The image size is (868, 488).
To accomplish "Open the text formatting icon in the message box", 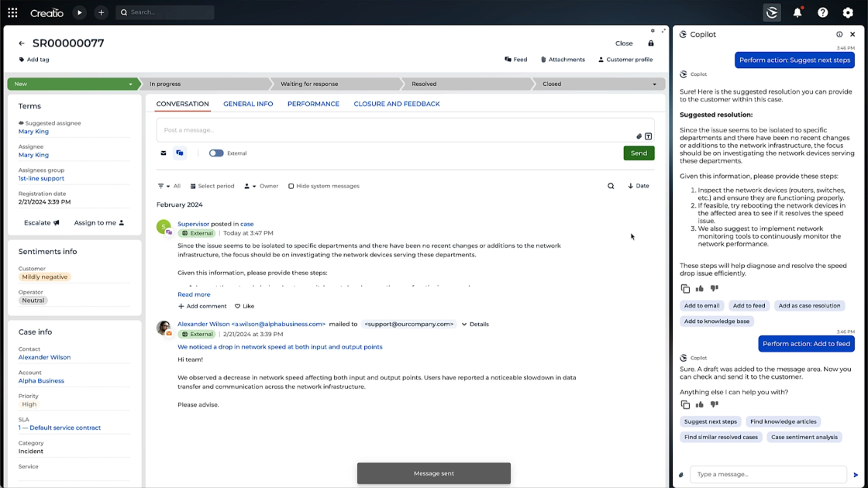I will (x=648, y=136).
